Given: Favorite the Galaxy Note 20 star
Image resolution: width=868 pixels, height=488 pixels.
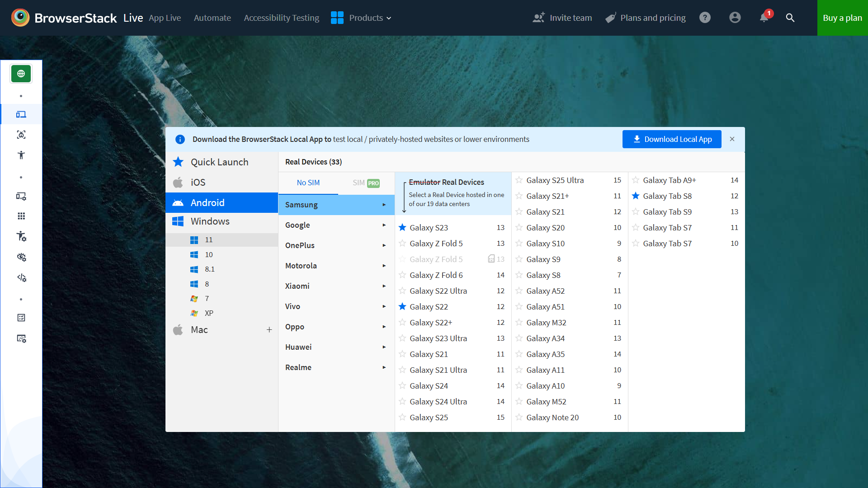Looking at the screenshot, I should point(519,417).
